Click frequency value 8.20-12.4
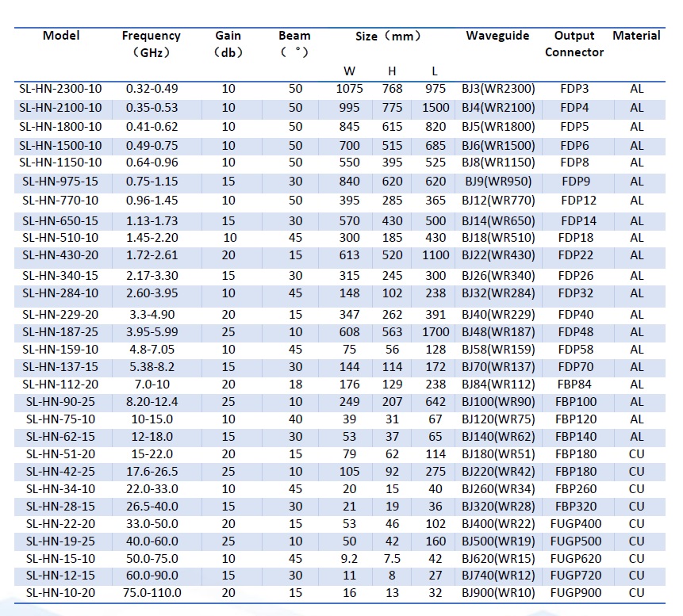Viewport: 683px width, 616px height. [x=152, y=401]
